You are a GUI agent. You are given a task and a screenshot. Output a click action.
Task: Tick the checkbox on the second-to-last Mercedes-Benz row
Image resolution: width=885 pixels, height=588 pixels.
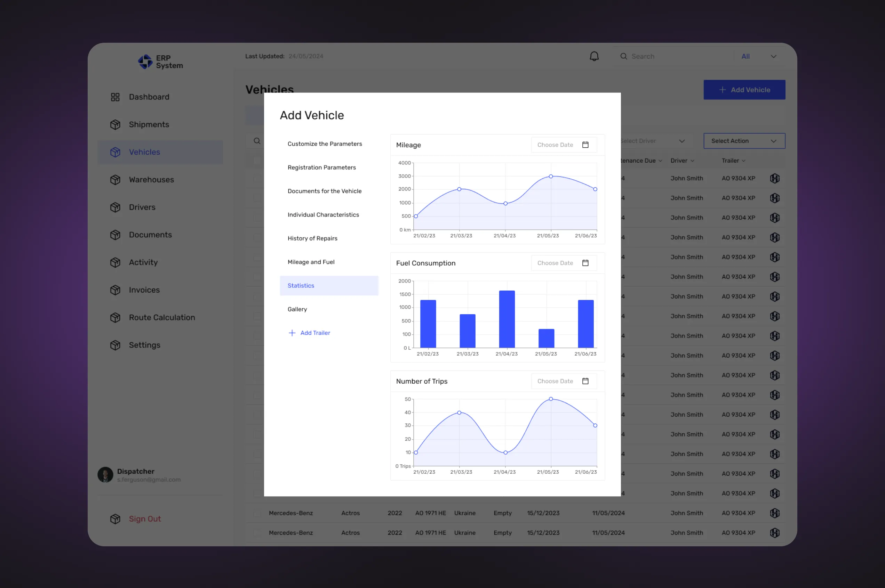257,513
